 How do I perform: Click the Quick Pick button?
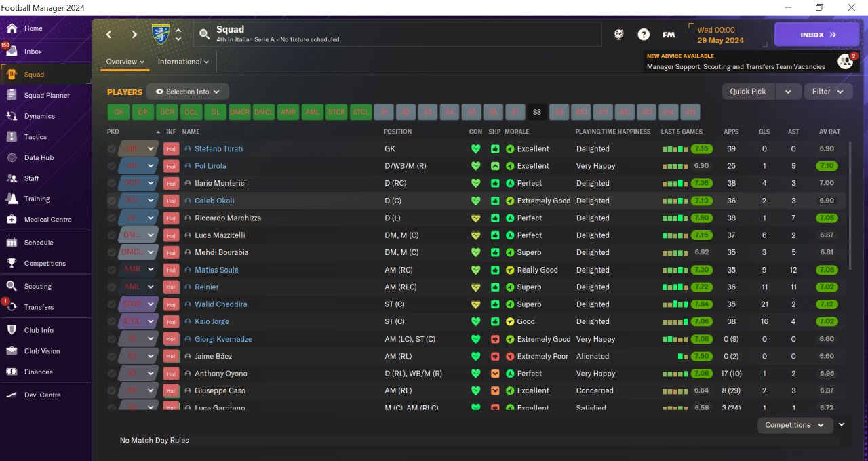(748, 92)
